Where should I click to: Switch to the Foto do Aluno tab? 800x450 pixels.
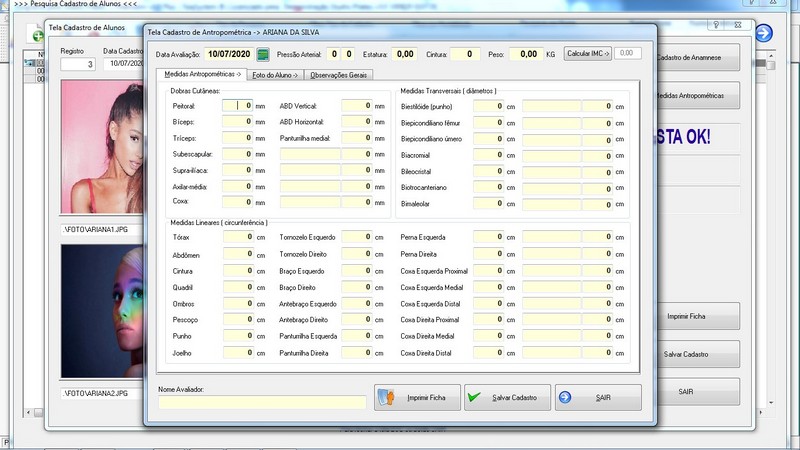[275, 74]
